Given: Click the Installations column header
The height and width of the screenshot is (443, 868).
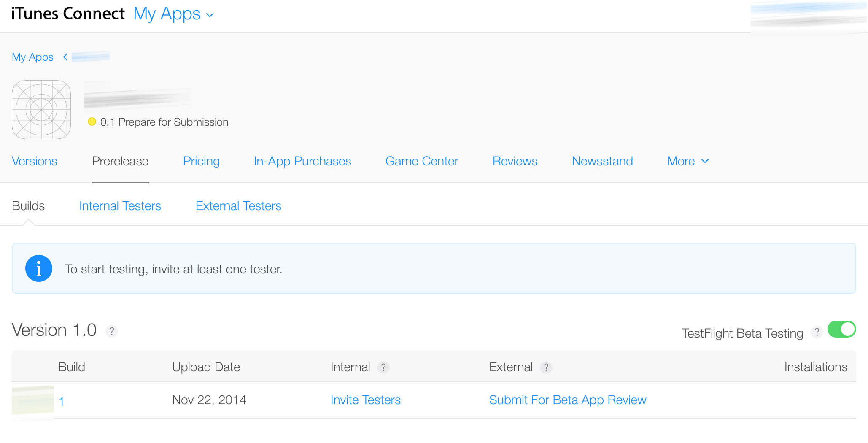Looking at the screenshot, I should pos(816,367).
